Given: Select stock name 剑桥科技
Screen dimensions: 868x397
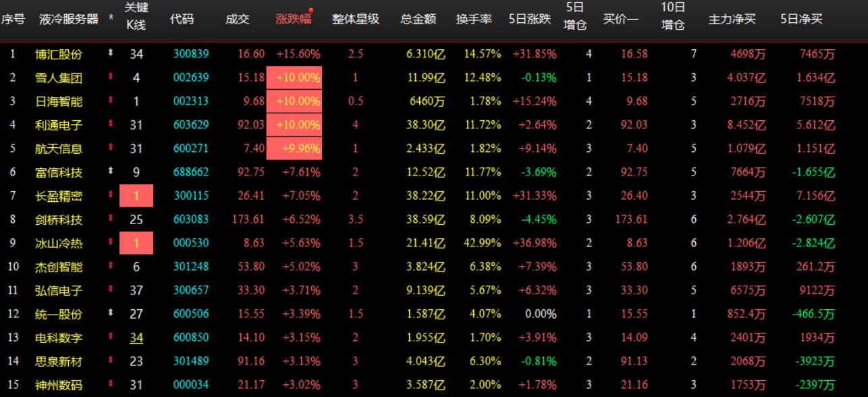Looking at the screenshot, I should pyautogui.click(x=59, y=219).
